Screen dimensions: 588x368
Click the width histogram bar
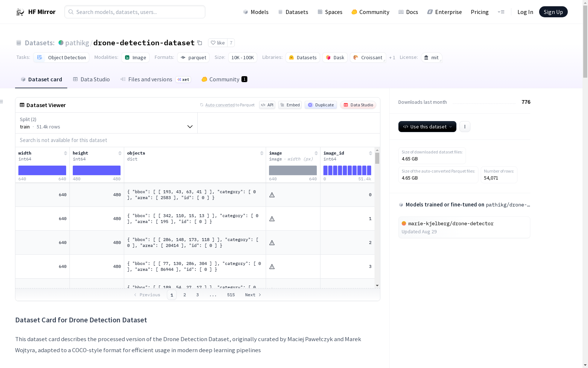pyautogui.click(x=42, y=170)
